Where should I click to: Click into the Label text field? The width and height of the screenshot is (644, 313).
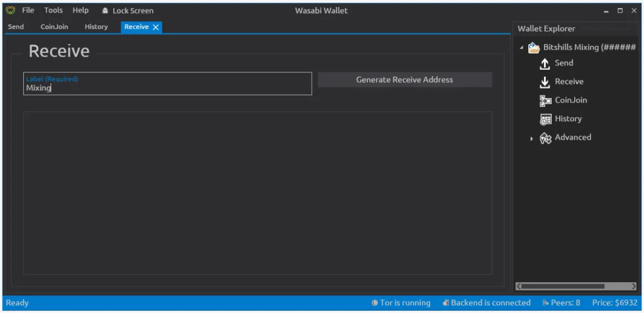tap(167, 88)
